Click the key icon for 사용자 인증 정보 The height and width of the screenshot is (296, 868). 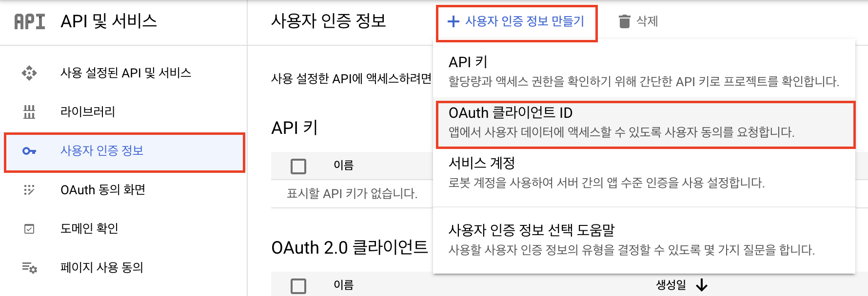(29, 151)
